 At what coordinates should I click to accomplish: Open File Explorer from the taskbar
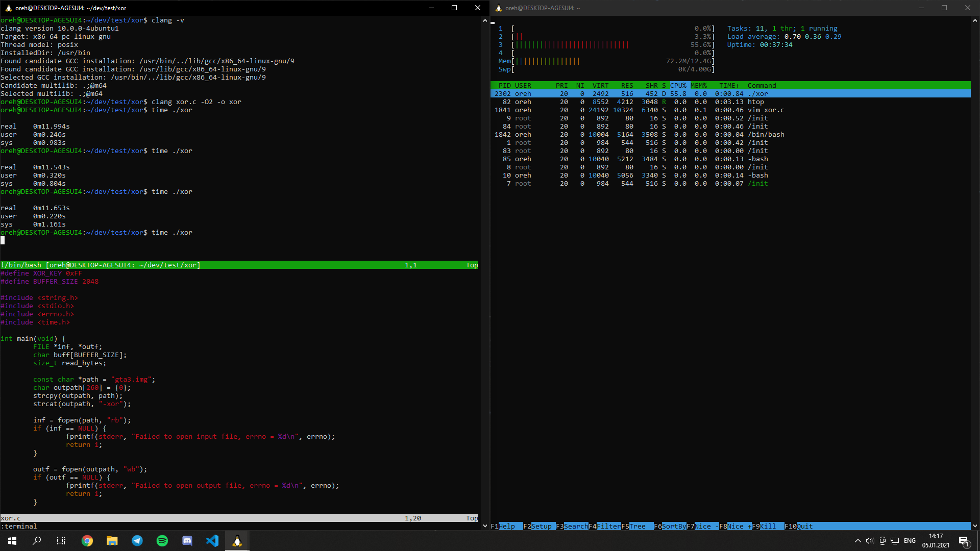point(112,541)
